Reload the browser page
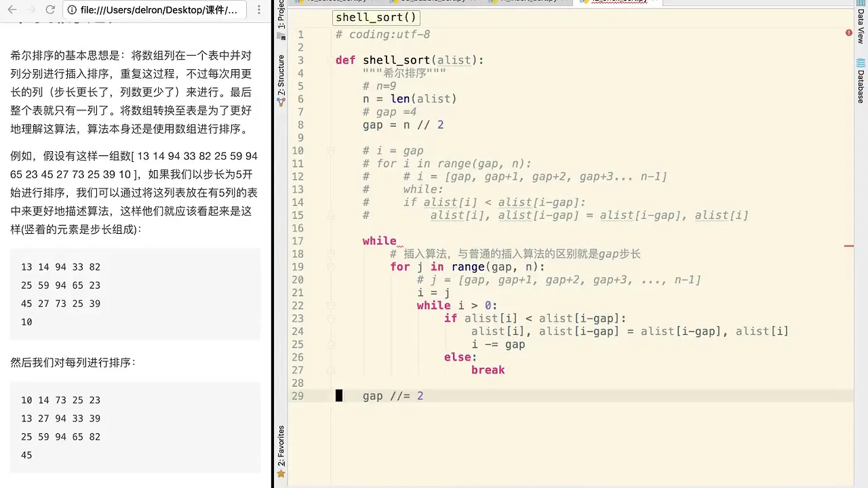This screenshot has height=488, width=868. pyautogui.click(x=50, y=10)
